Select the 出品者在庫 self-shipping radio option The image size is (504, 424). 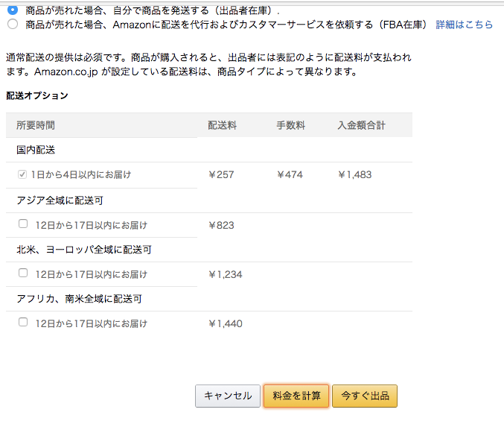coord(13,10)
